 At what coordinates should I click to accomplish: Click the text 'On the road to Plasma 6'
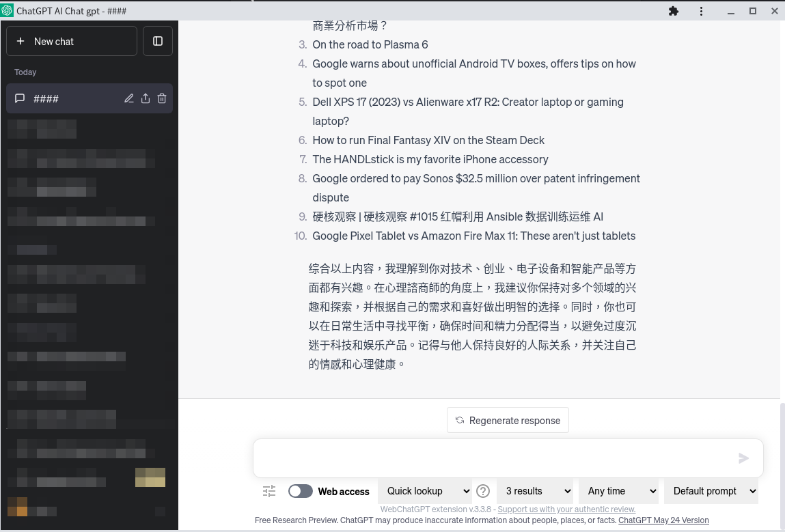(370, 44)
